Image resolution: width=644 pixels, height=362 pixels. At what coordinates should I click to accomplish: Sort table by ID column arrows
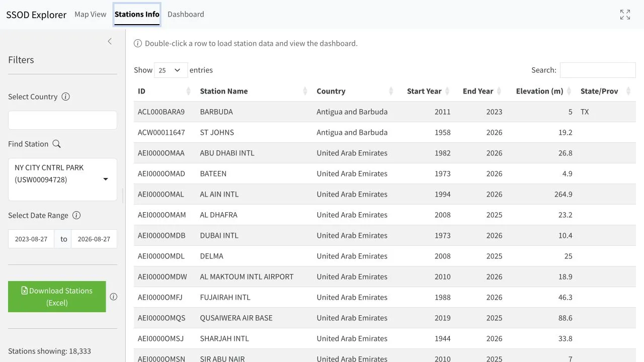(189, 91)
